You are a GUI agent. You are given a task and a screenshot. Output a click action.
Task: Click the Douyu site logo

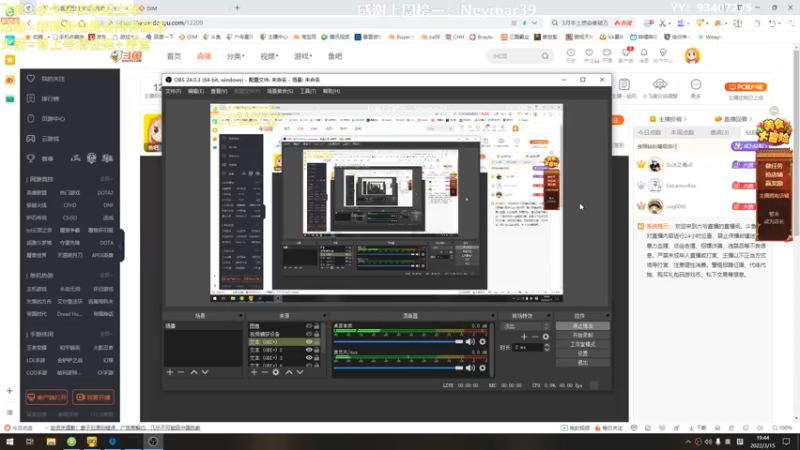point(126,56)
